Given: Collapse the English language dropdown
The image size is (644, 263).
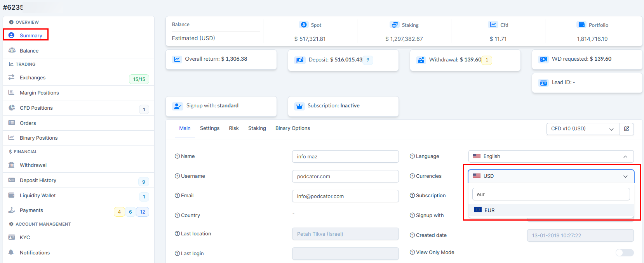Looking at the screenshot, I should 625,156.
